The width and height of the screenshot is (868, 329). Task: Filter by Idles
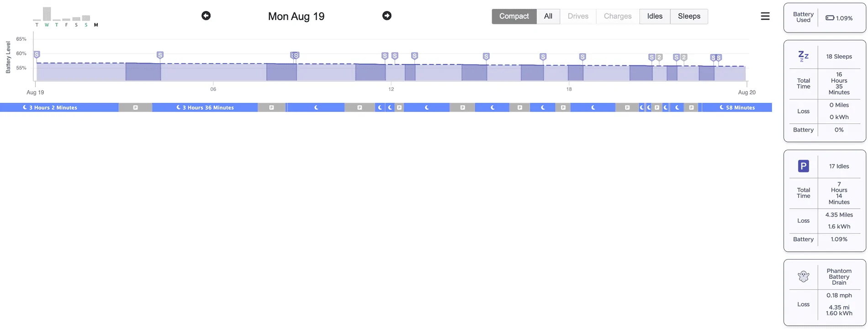pos(655,16)
